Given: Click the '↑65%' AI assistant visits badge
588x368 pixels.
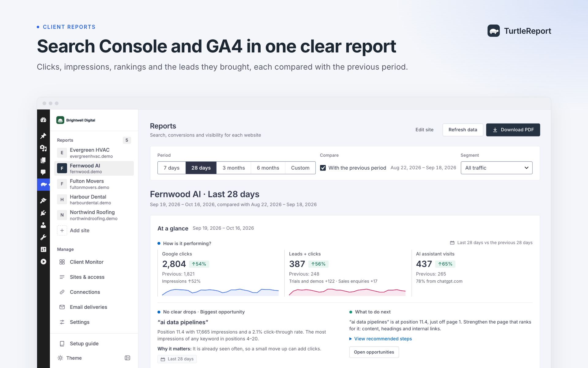Looking at the screenshot, I should (445, 264).
